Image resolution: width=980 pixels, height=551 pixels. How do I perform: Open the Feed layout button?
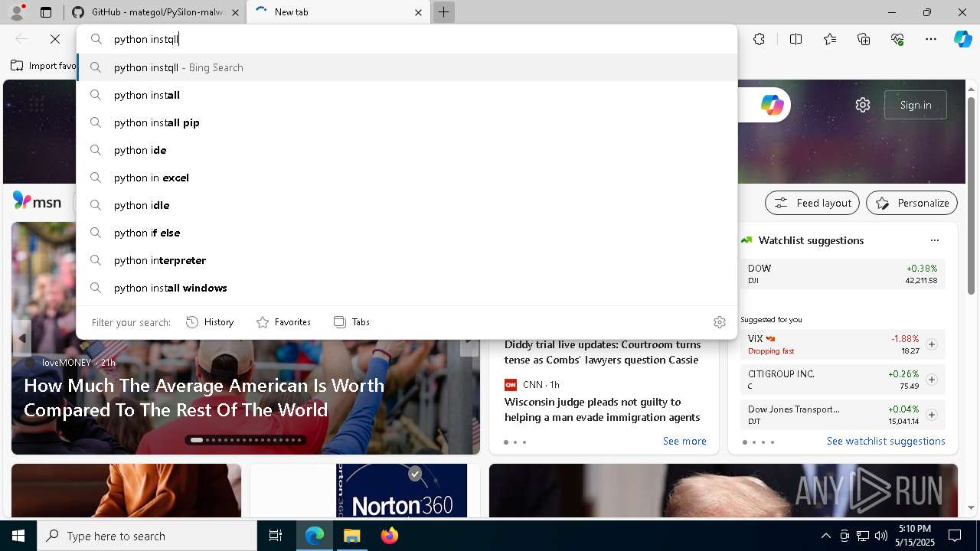(812, 203)
